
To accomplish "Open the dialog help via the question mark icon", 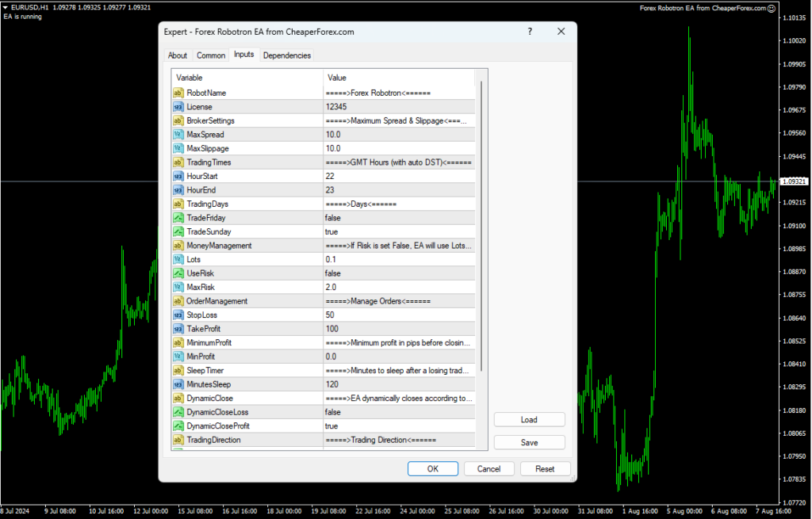I will (x=529, y=31).
